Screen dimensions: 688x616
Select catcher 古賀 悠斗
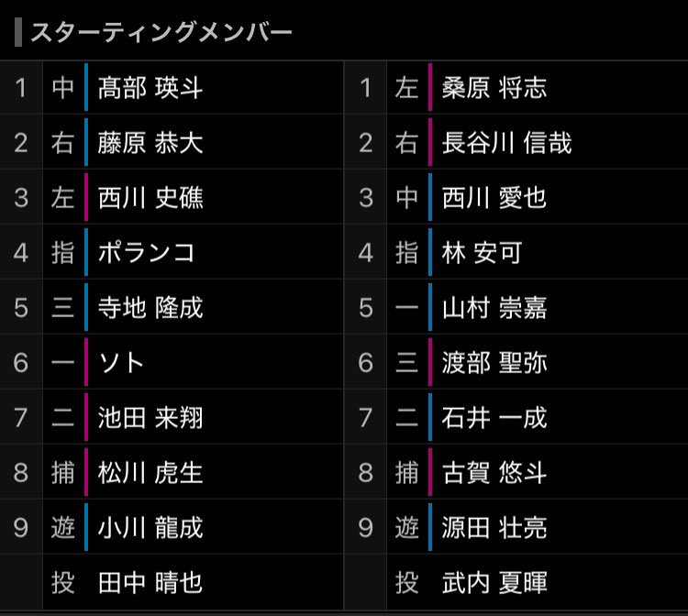[x=494, y=473]
